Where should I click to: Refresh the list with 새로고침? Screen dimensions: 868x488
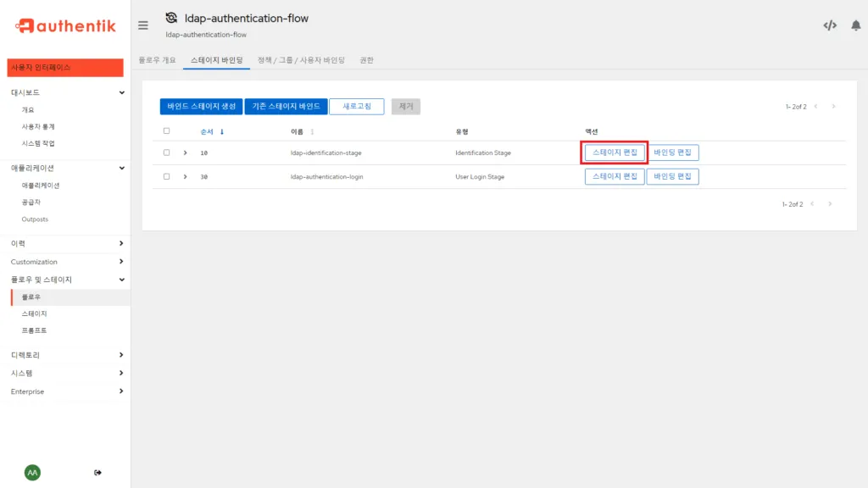coord(356,106)
